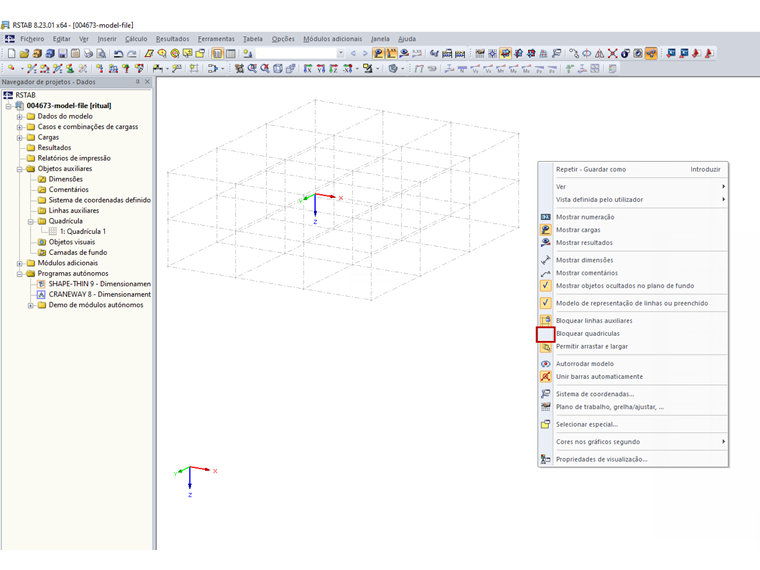This screenshot has width=760, height=570.
Task: Click the New file icon in toolbar
Action: coord(12,53)
